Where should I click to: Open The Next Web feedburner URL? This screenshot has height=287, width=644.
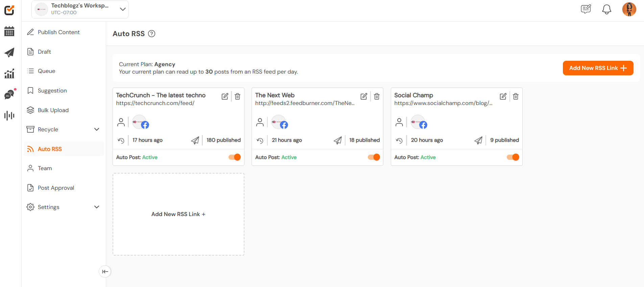[x=305, y=103]
